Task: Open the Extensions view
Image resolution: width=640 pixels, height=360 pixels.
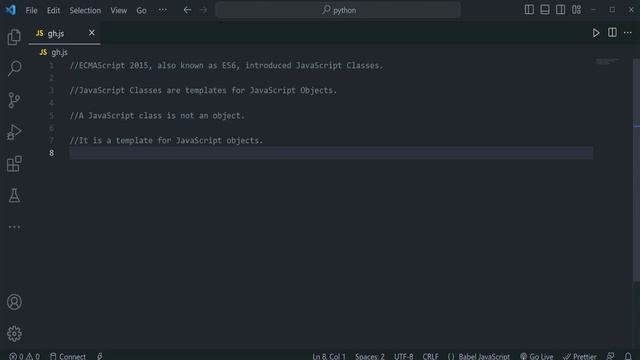Action: 14,164
